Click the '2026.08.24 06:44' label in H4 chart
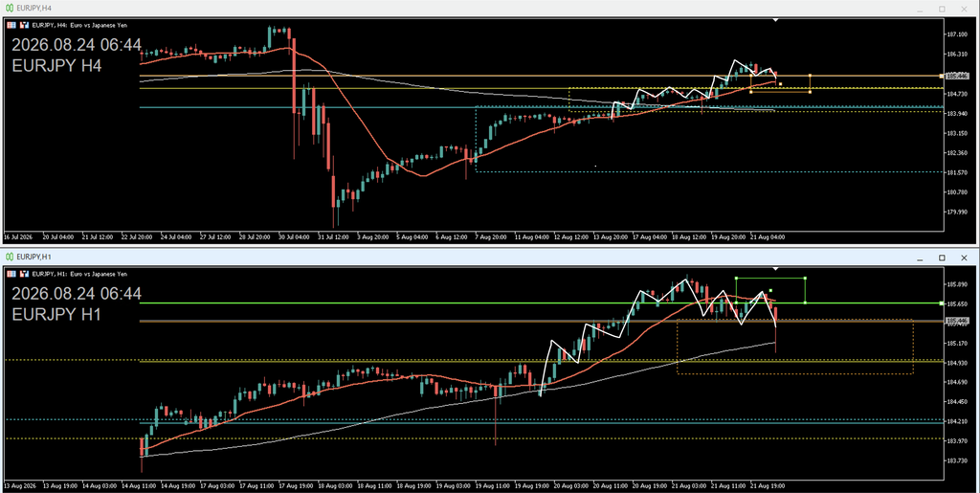Screen dimensions: 980x493 pos(77,45)
